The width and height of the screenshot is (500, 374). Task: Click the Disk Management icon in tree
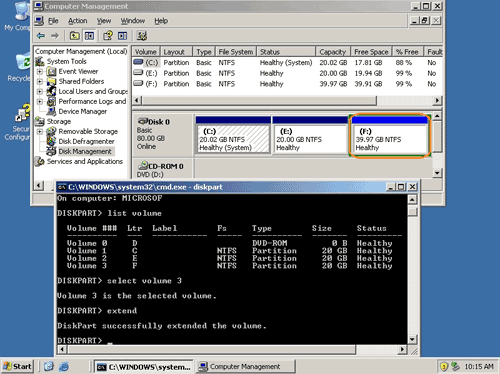tap(52, 151)
